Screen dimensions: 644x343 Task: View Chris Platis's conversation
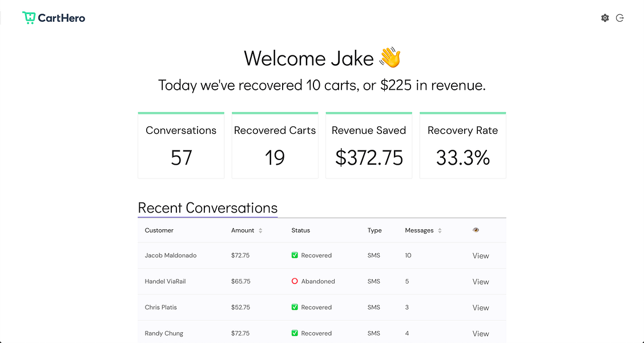481,308
